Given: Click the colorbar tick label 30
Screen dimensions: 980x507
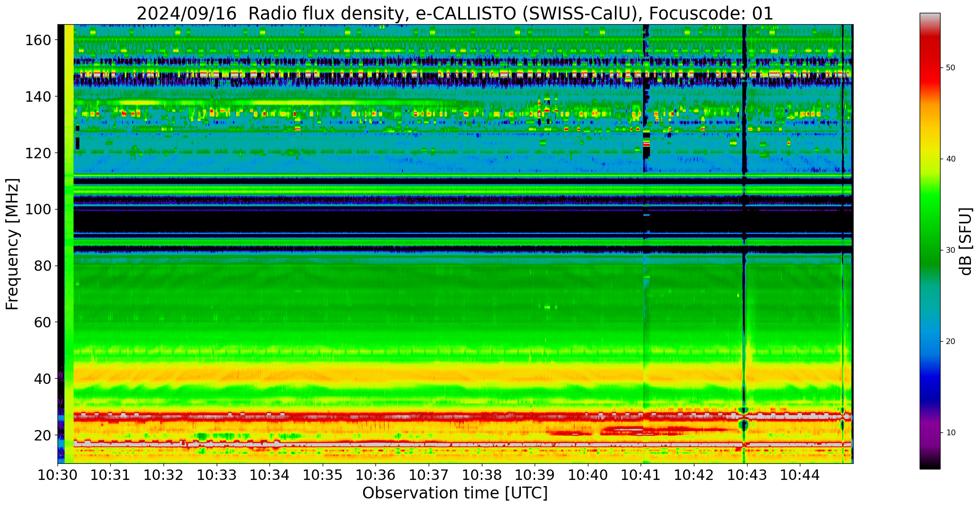Looking at the screenshot, I should coord(951,250).
